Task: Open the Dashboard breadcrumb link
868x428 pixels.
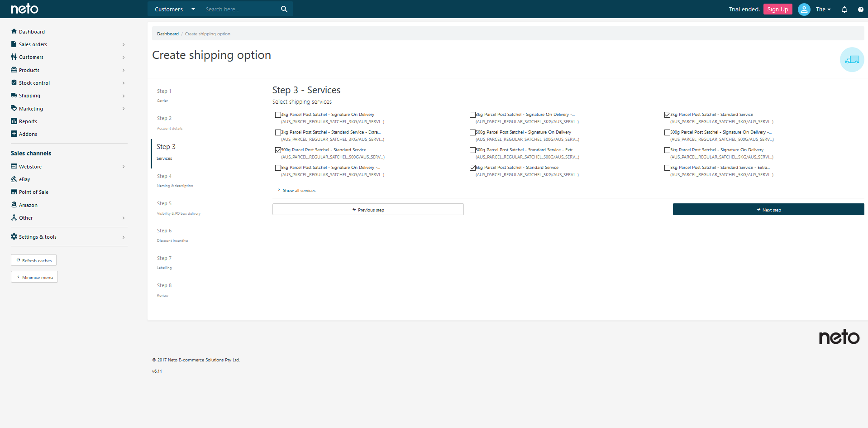Action: tap(168, 34)
